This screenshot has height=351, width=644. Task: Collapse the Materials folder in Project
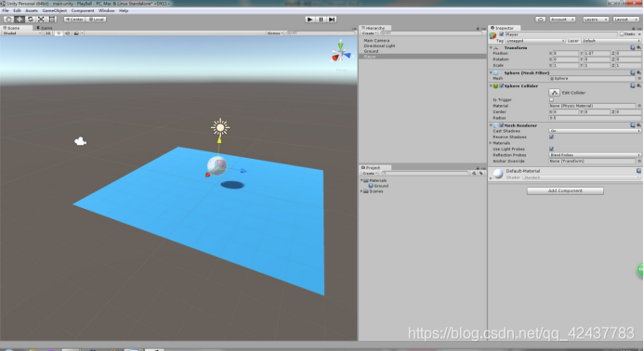(x=361, y=180)
